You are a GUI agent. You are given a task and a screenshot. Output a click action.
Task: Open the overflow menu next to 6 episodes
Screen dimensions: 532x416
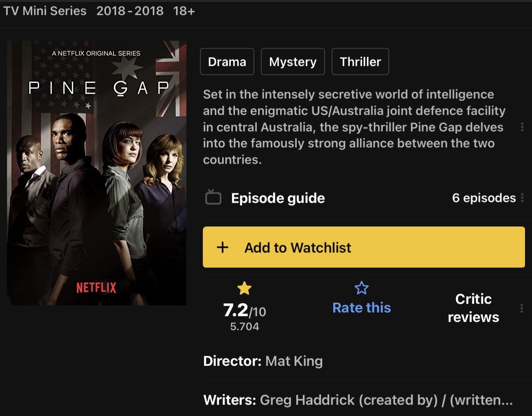(x=523, y=198)
